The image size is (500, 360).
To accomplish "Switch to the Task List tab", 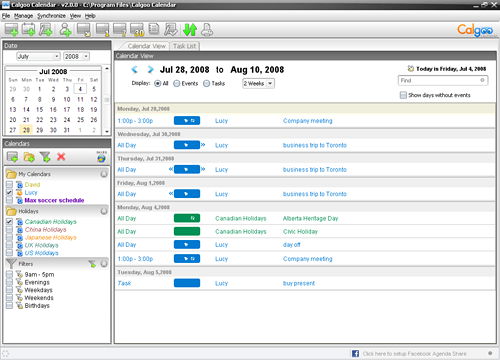I will pos(184,46).
